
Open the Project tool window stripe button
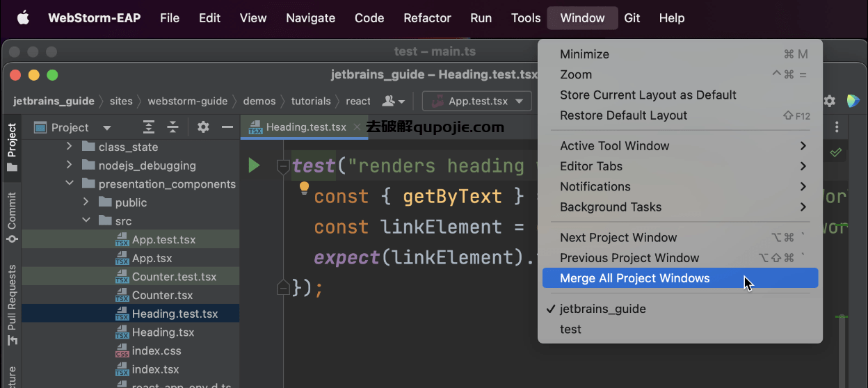(11, 147)
